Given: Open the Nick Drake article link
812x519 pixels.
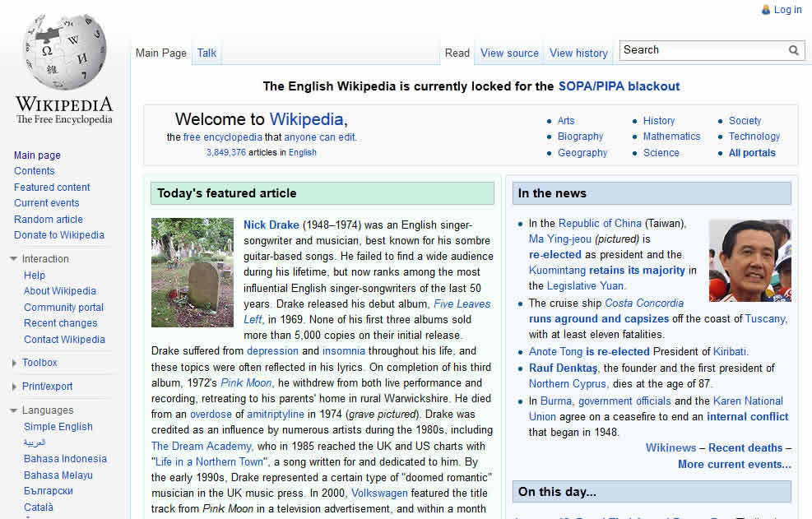Looking at the screenshot, I should point(271,225).
